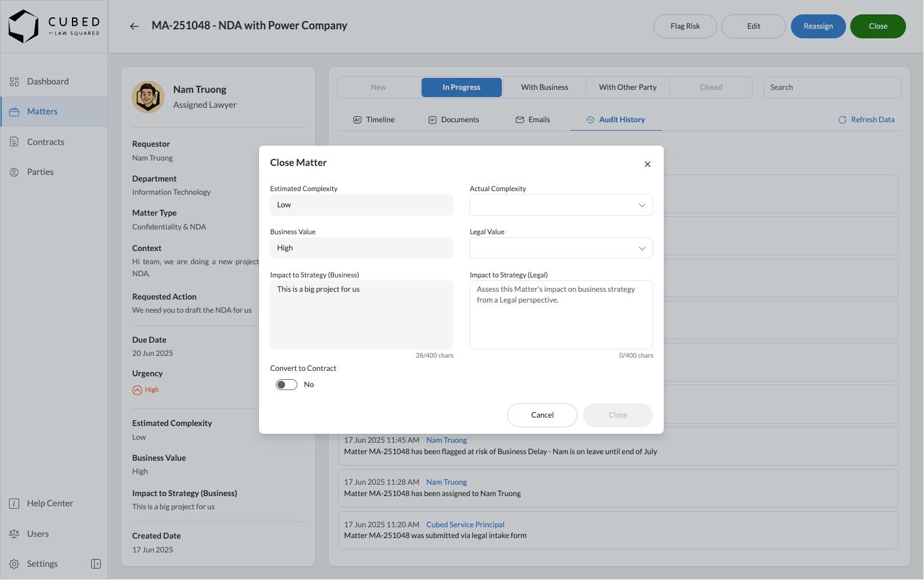Image resolution: width=924 pixels, height=580 pixels.
Task: Click the back arrow beside matter title
Action: [x=134, y=26]
